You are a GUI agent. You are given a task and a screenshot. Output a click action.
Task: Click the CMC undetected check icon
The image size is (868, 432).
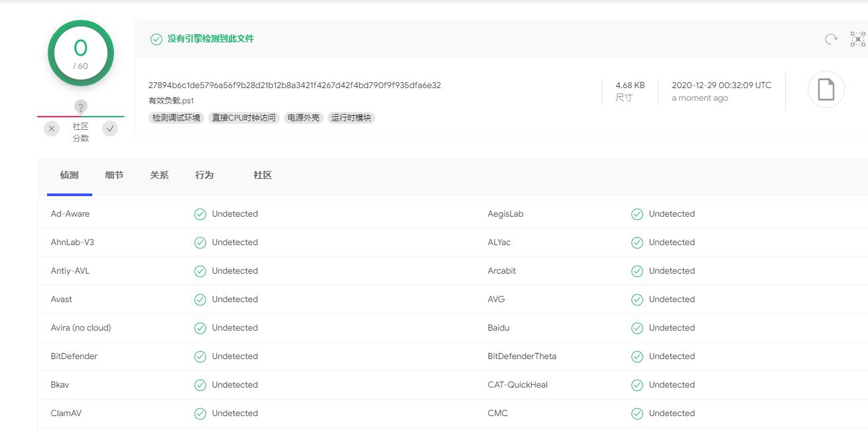[637, 413]
